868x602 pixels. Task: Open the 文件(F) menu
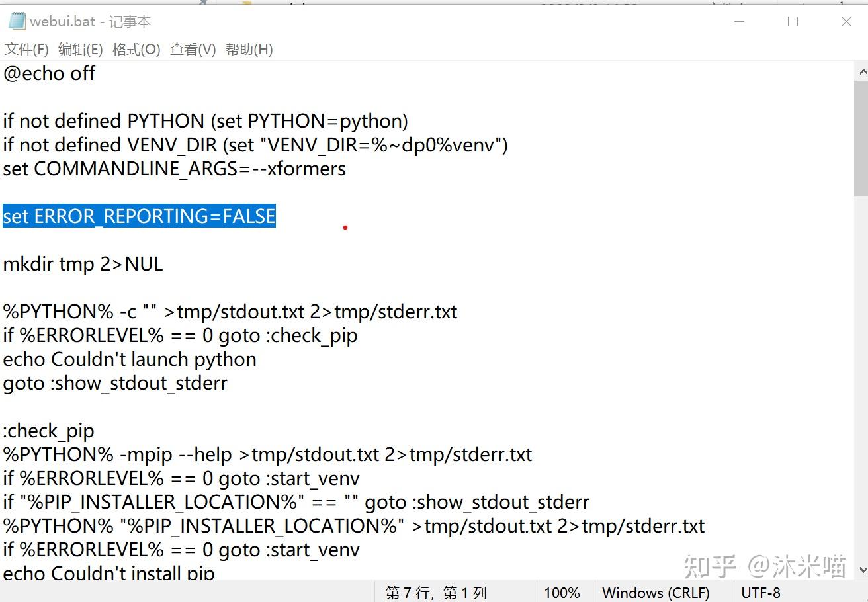pyautogui.click(x=26, y=49)
